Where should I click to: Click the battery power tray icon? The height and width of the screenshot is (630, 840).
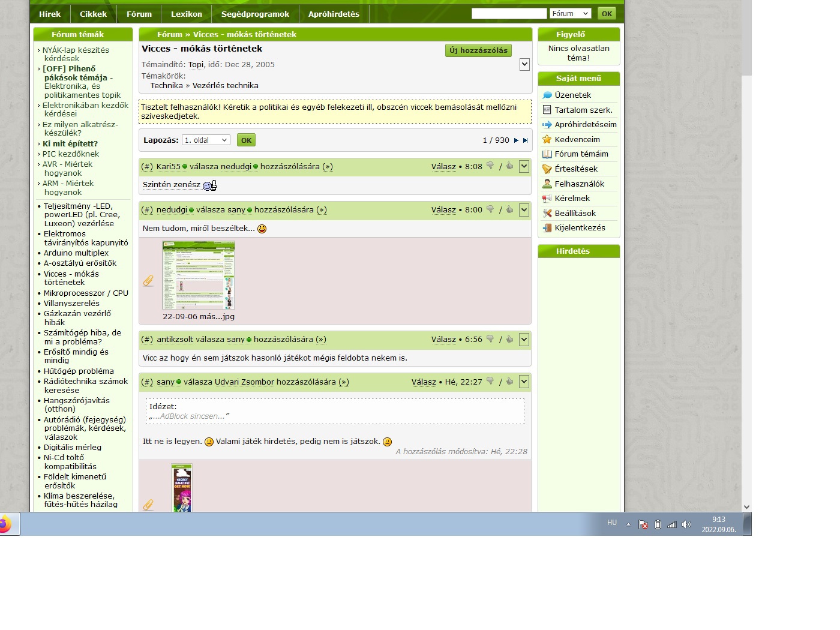point(658,524)
